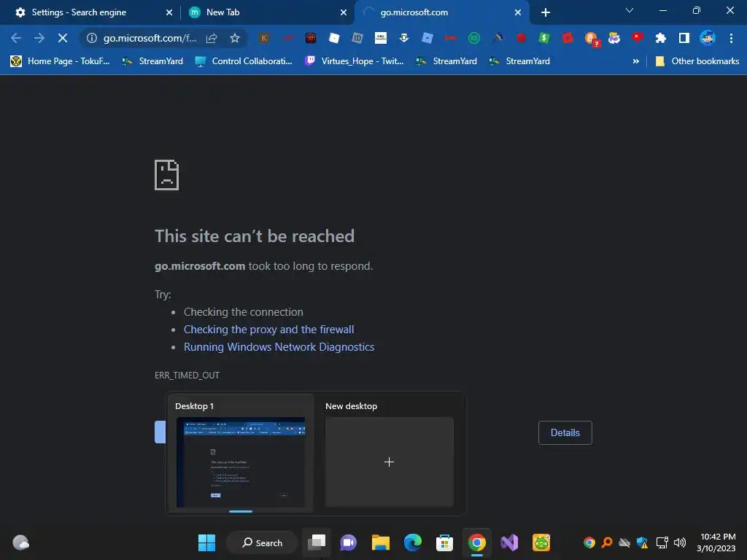This screenshot has height=560, width=747.
Task: Open Home Page - TokuF... bookmark
Action: (60, 61)
